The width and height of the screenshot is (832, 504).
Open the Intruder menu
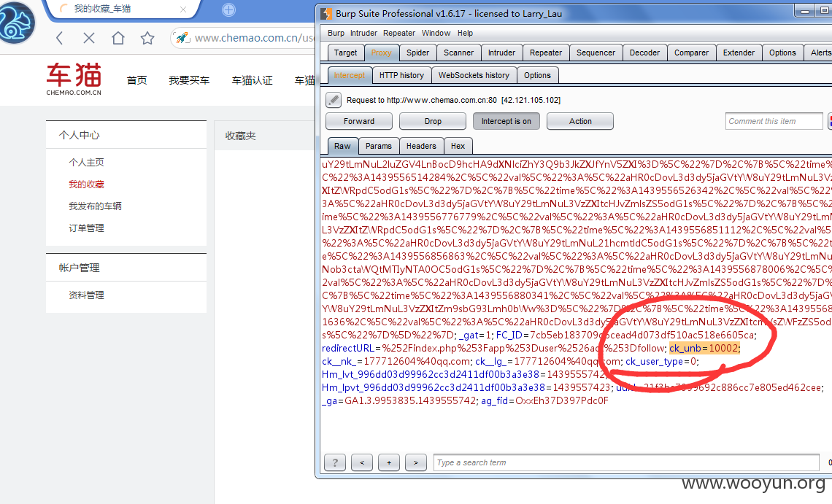(x=363, y=33)
